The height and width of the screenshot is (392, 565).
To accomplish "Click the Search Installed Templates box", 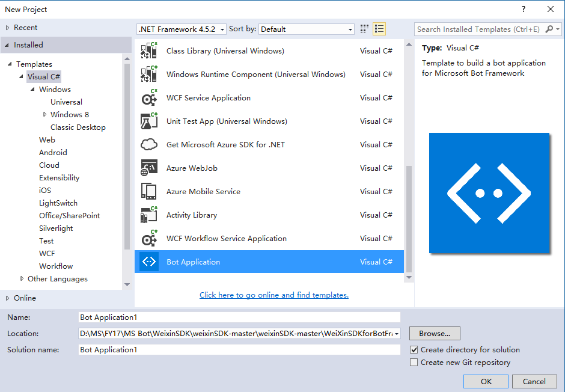I will pyautogui.click(x=480, y=29).
